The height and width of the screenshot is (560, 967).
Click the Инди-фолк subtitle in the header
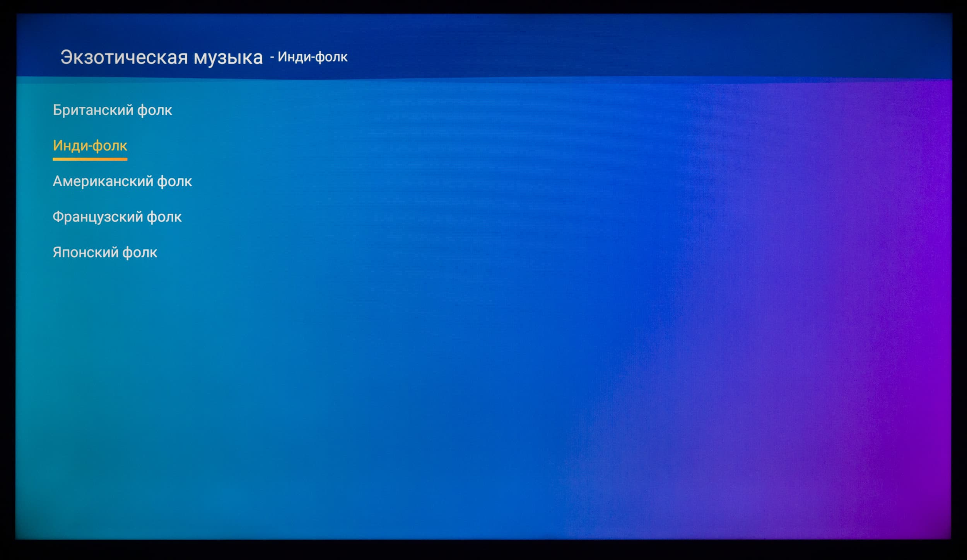click(313, 57)
